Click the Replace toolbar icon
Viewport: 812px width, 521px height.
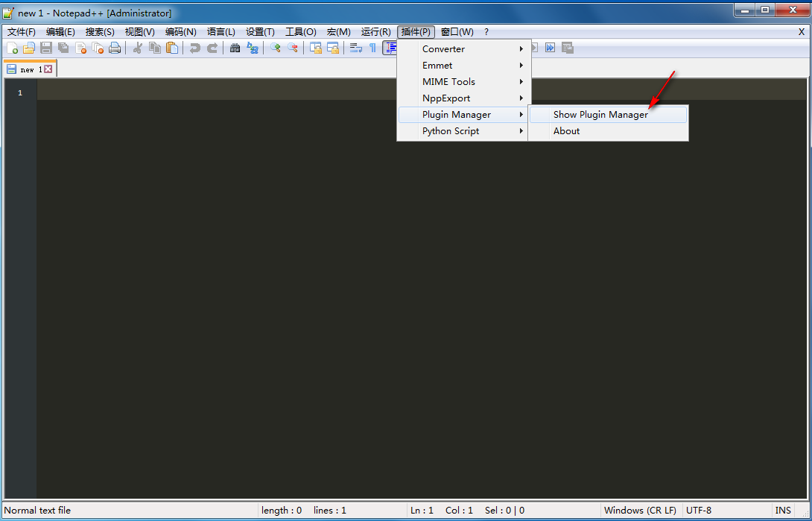tap(253, 48)
